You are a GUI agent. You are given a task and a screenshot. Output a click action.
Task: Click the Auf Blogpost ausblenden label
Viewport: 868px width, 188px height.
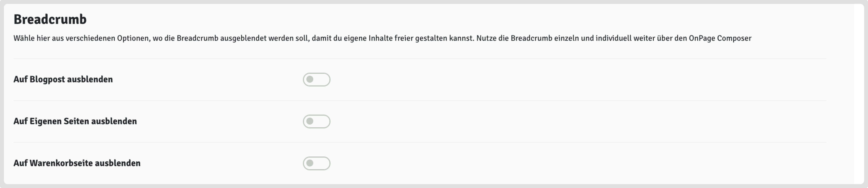click(x=63, y=80)
